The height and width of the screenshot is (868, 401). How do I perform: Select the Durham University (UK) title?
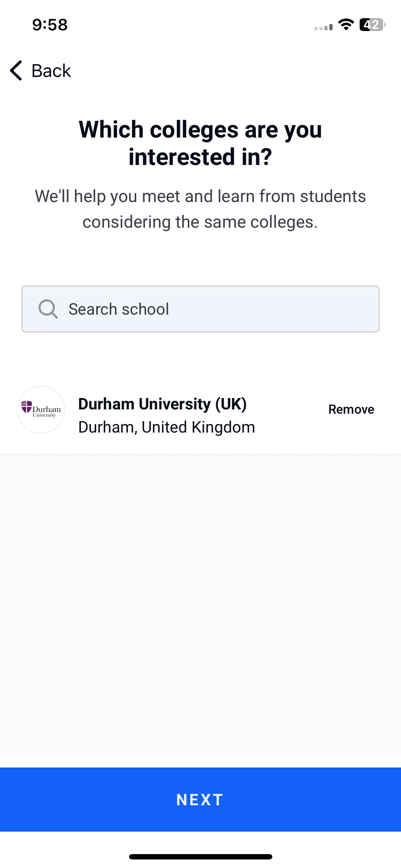pos(163,404)
